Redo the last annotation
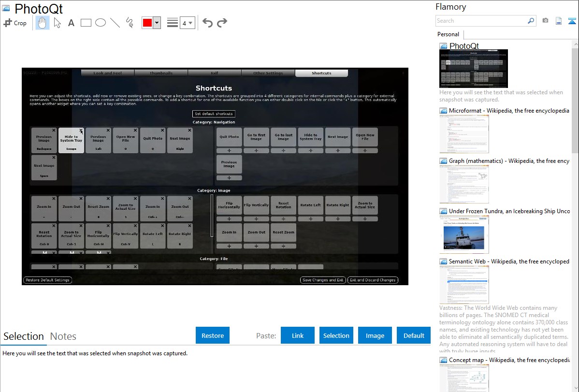The image size is (579, 392). pyautogui.click(x=222, y=23)
